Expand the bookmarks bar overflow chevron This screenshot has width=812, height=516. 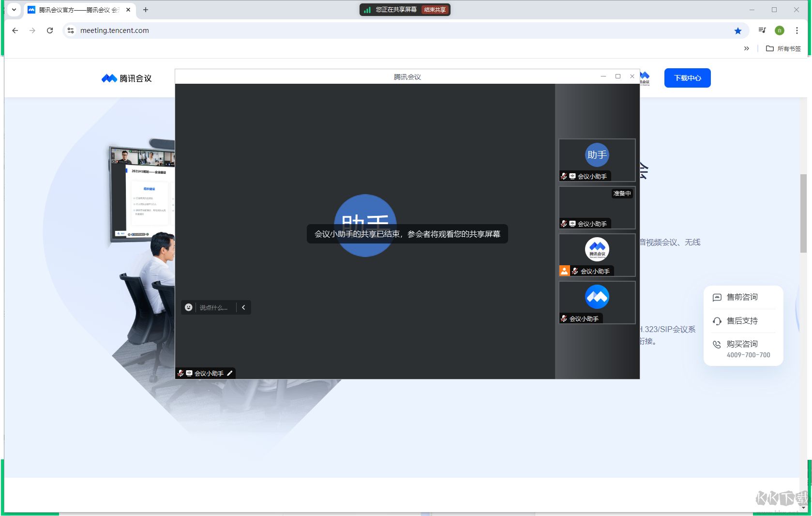click(747, 48)
